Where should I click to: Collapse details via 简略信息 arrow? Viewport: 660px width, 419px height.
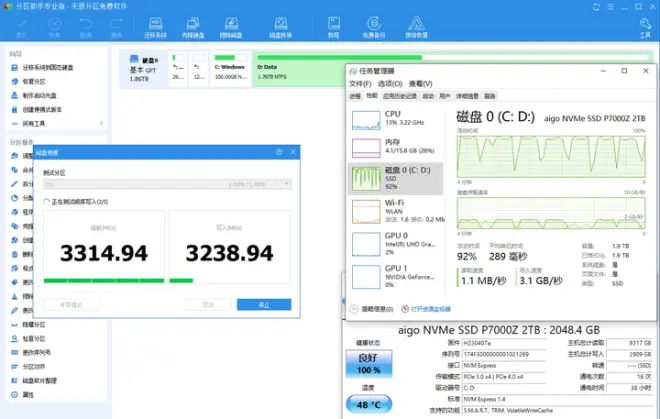[x=354, y=309]
